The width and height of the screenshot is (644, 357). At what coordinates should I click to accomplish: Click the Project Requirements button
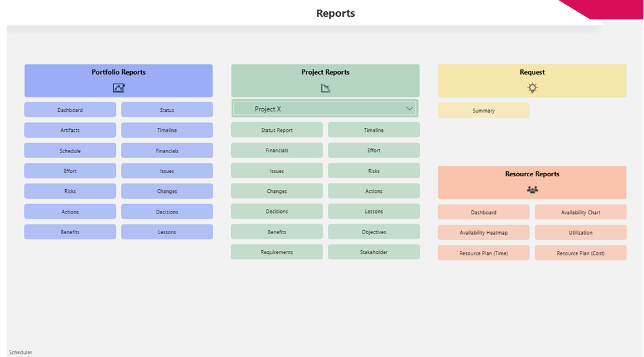(277, 252)
